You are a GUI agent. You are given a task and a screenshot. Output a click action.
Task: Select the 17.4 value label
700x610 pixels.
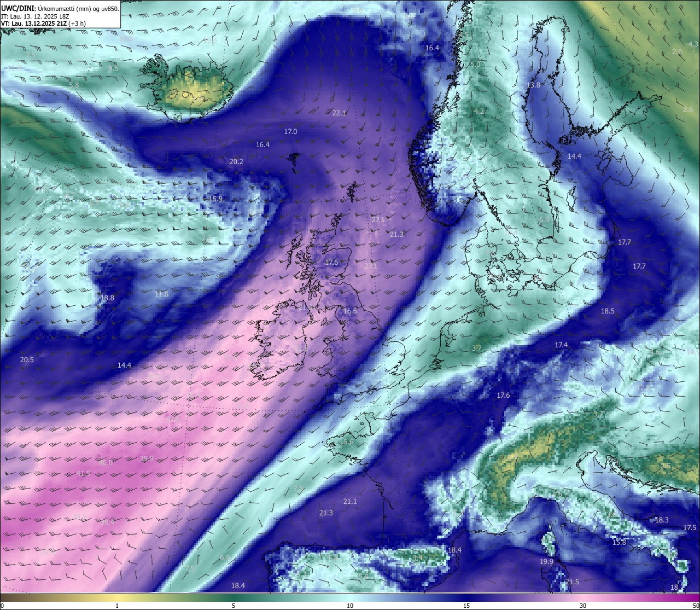[561, 345]
